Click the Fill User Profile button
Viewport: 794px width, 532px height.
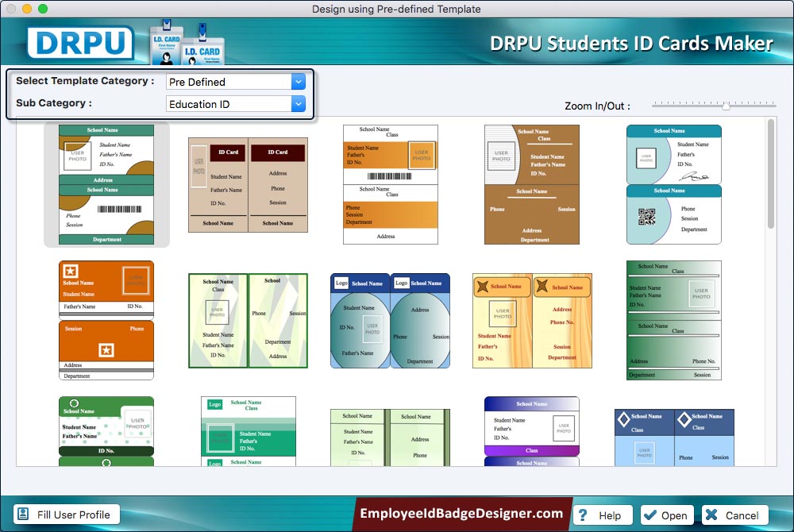[67, 515]
